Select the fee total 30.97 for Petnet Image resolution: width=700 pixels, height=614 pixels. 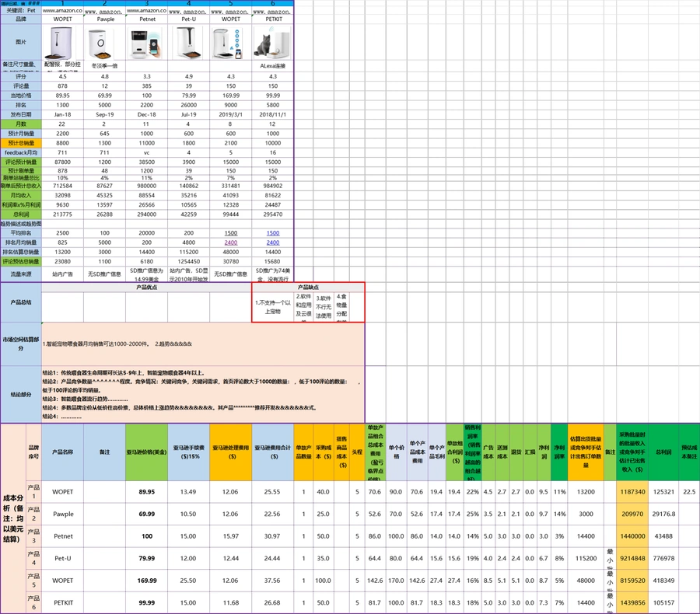pyautogui.click(x=272, y=536)
